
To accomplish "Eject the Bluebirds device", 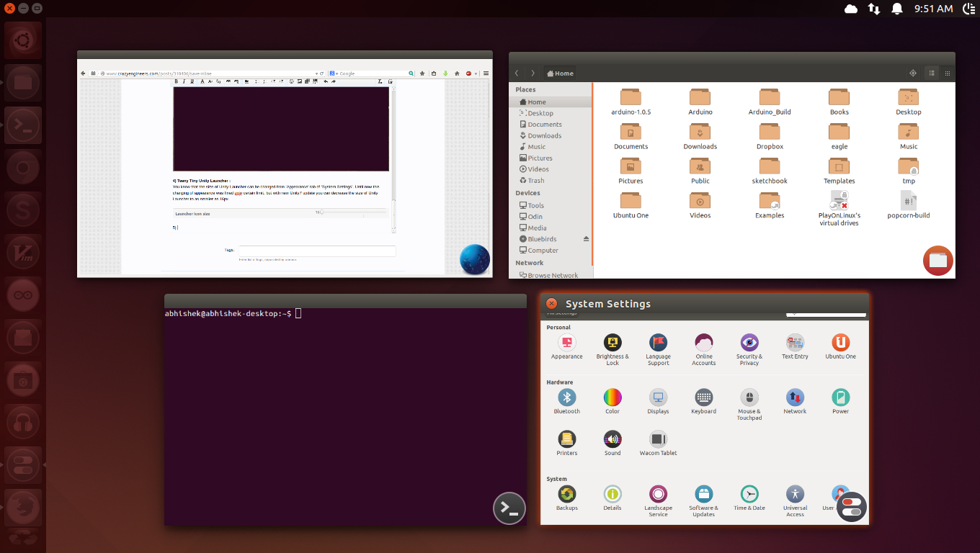I will click(586, 239).
